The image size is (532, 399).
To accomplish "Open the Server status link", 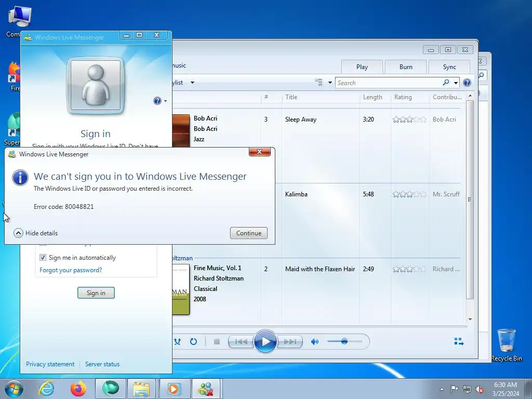I will (102, 364).
